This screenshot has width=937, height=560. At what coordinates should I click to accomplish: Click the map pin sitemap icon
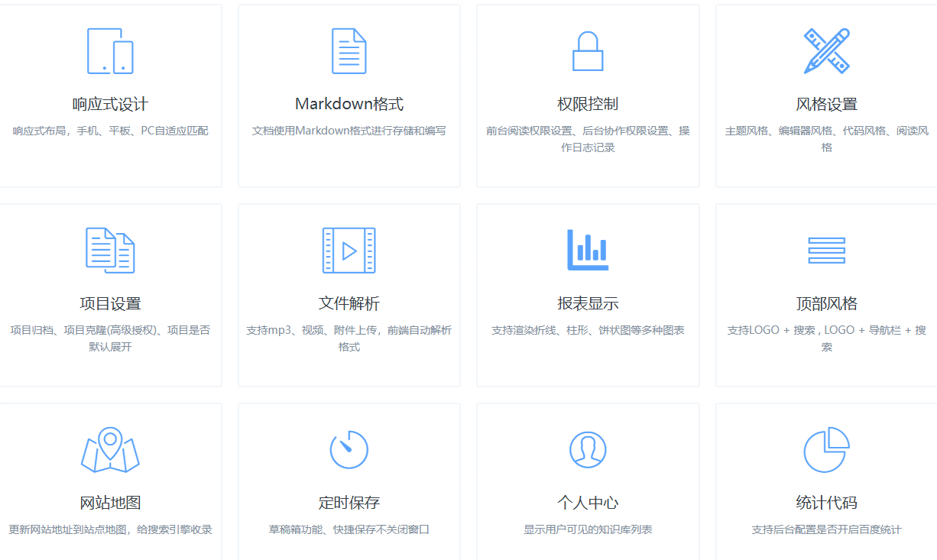pos(110,449)
